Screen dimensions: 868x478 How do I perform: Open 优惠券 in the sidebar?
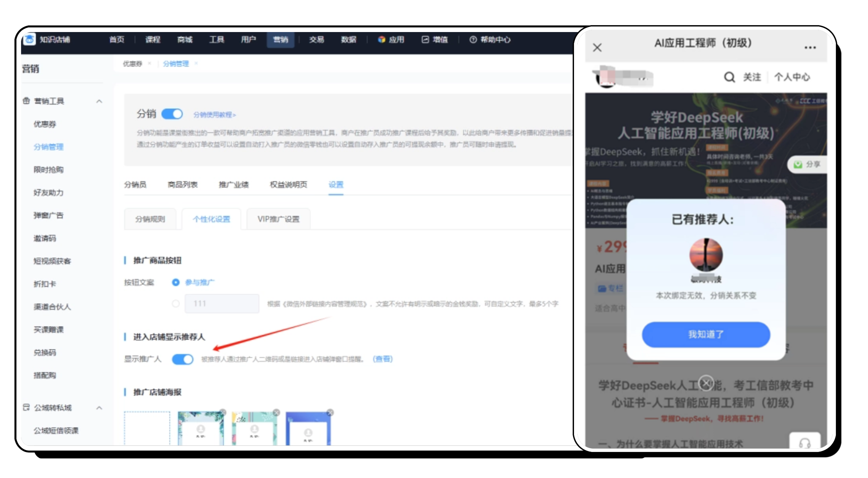(45, 124)
